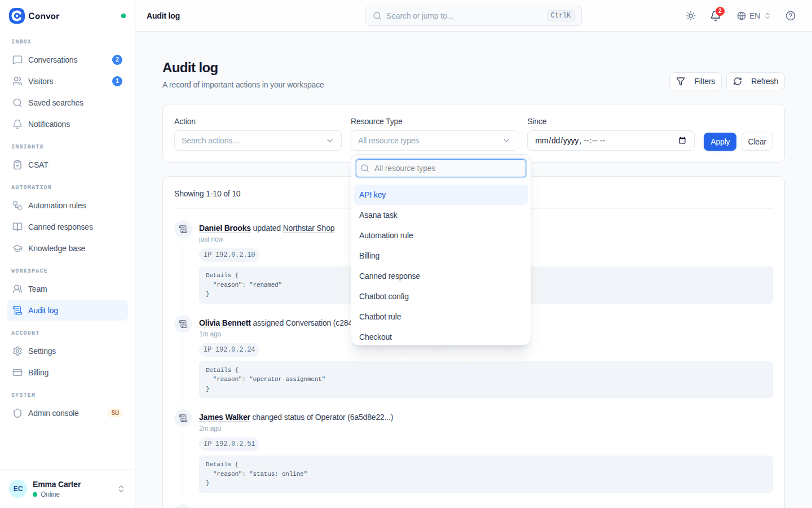Open Conversations in the sidebar
This screenshot has height=508, width=812.
pyautogui.click(x=67, y=60)
